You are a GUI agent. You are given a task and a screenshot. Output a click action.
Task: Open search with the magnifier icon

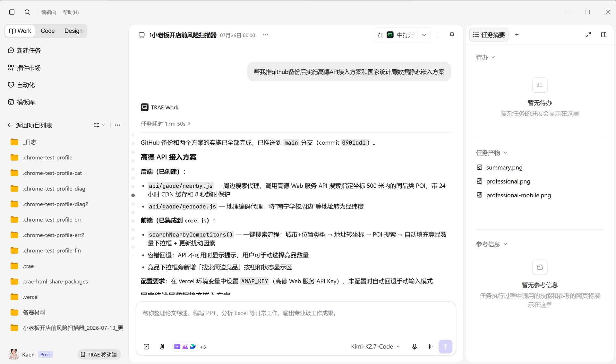coord(27,12)
